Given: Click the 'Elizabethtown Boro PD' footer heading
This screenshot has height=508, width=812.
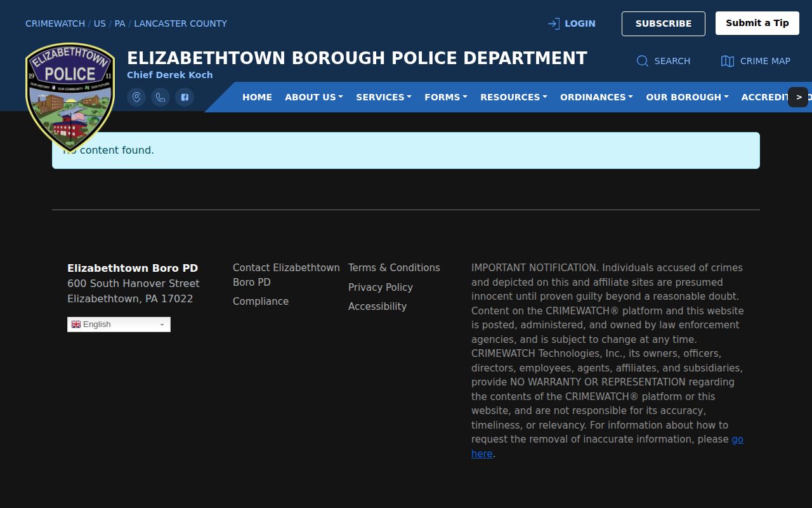Looking at the screenshot, I should tap(133, 268).
